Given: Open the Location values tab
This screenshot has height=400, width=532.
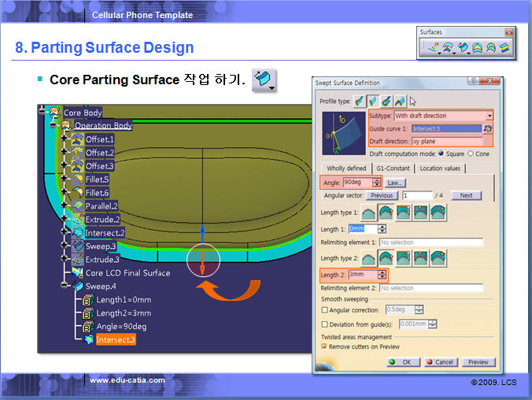Looking at the screenshot, I should (441, 169).
